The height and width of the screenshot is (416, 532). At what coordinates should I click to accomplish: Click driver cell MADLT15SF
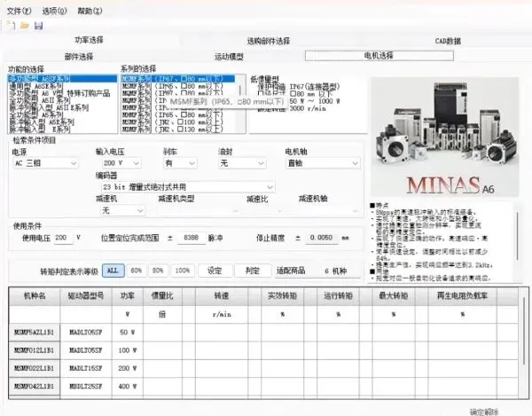tap(86, 368)
